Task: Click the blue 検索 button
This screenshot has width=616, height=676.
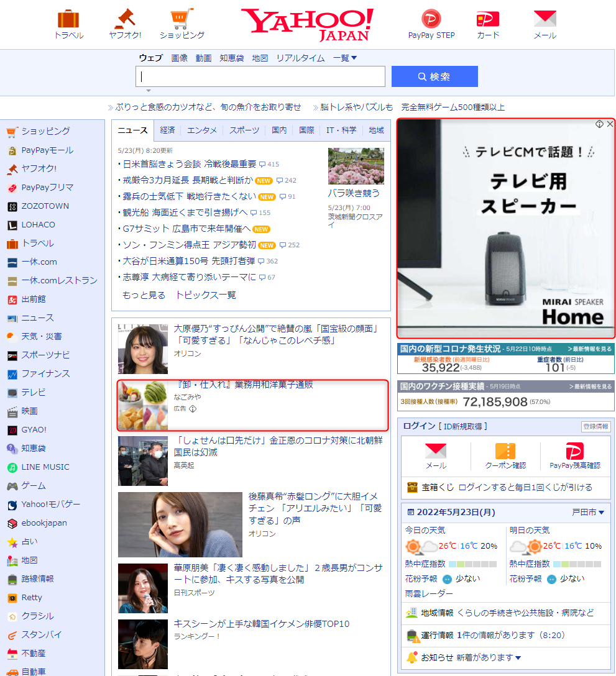Action: (x=434, y=76)
